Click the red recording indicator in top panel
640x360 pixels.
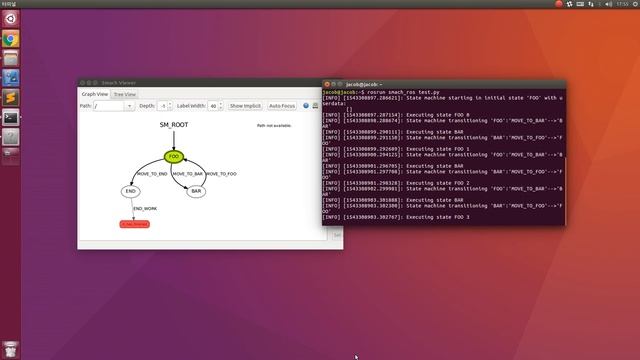(x=559, y=4)
